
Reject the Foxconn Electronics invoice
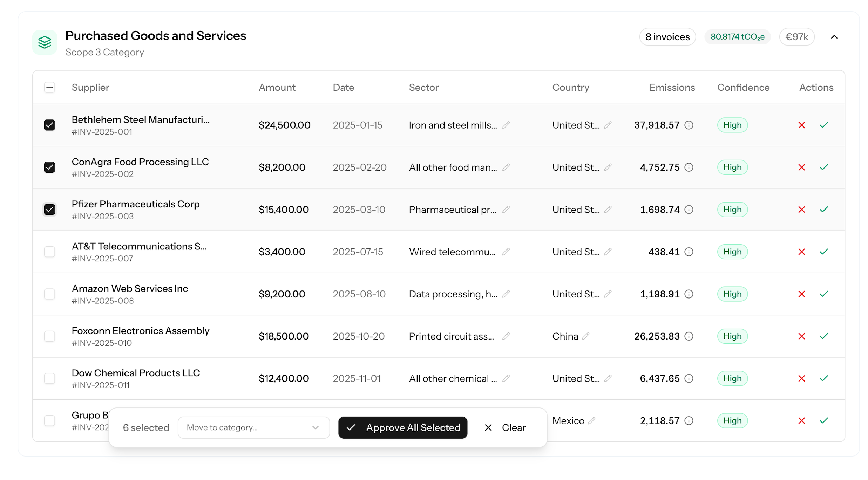(x=801, y=336)
